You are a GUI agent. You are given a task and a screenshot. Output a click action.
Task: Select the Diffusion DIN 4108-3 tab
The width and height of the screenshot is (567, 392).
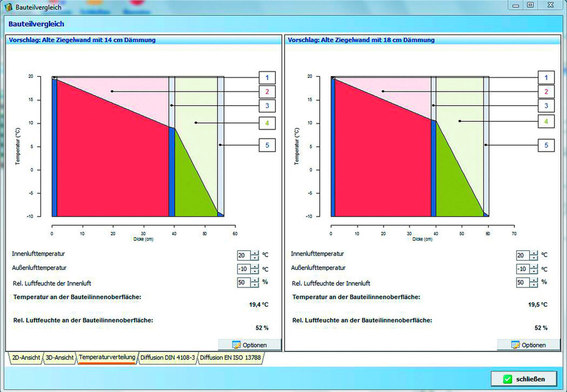pos(167,358)
